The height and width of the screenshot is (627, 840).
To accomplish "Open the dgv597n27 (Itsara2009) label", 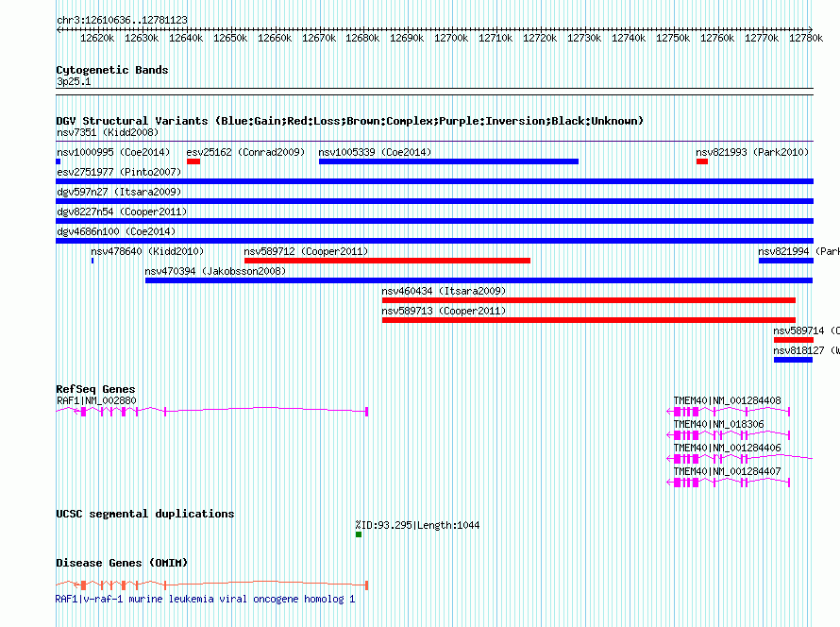I will tap(119, 192).
